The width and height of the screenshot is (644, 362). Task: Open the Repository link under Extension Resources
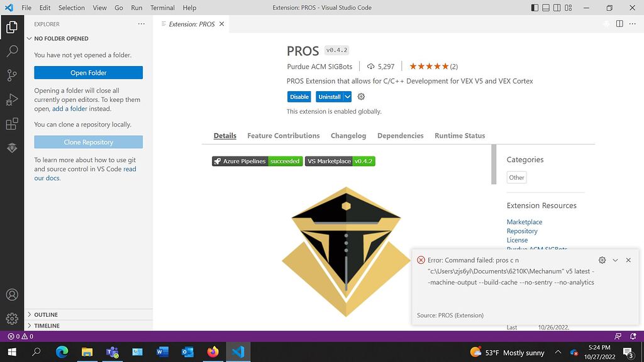tap(522, 231)
